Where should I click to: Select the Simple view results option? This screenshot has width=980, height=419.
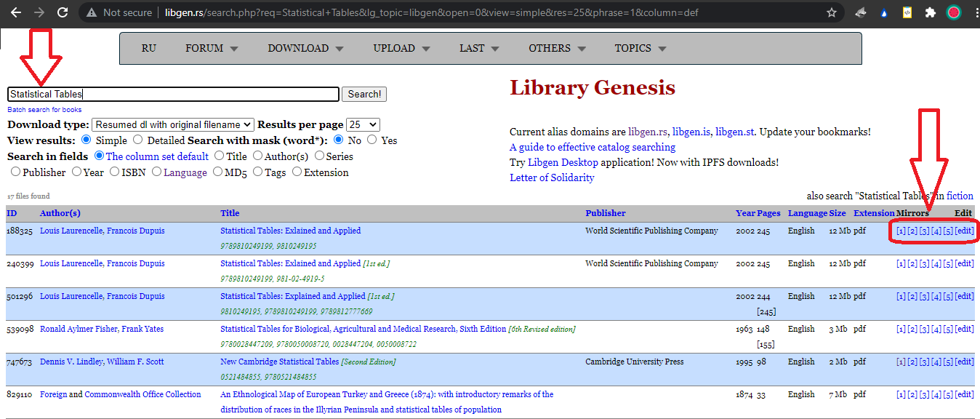pyautogui.click(x=86, y=140)
